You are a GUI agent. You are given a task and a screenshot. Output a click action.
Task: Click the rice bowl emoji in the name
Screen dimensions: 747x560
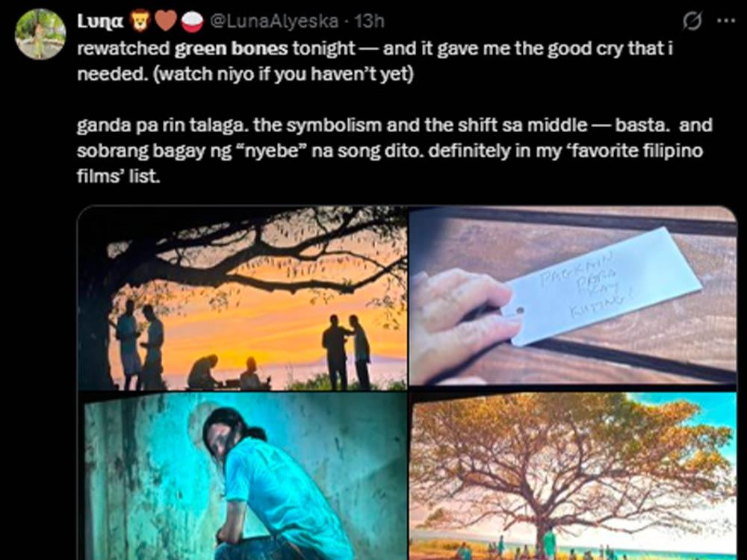(192, 22)
